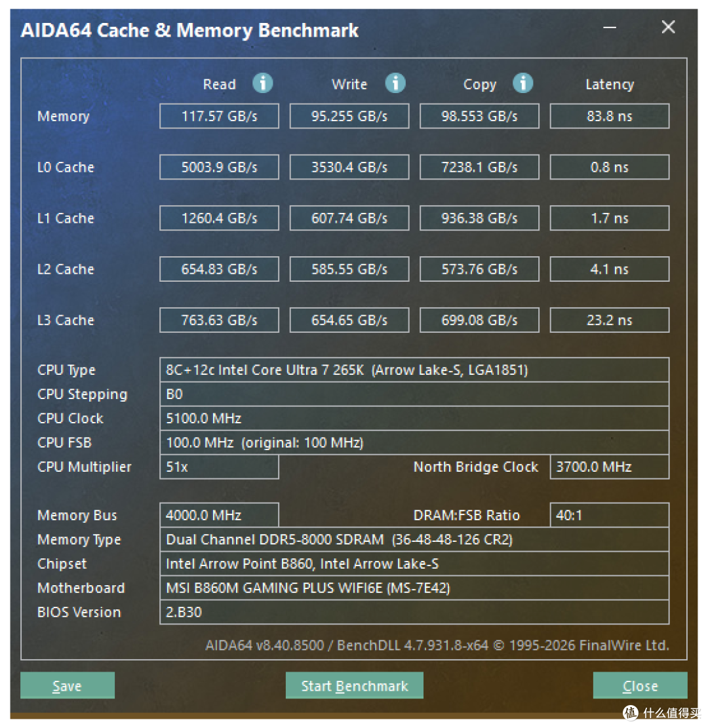This screenshot has width=708, height=728.
Task: Click the info icon next to Copy
Action: pyautogui.click(x=522, y=83)
